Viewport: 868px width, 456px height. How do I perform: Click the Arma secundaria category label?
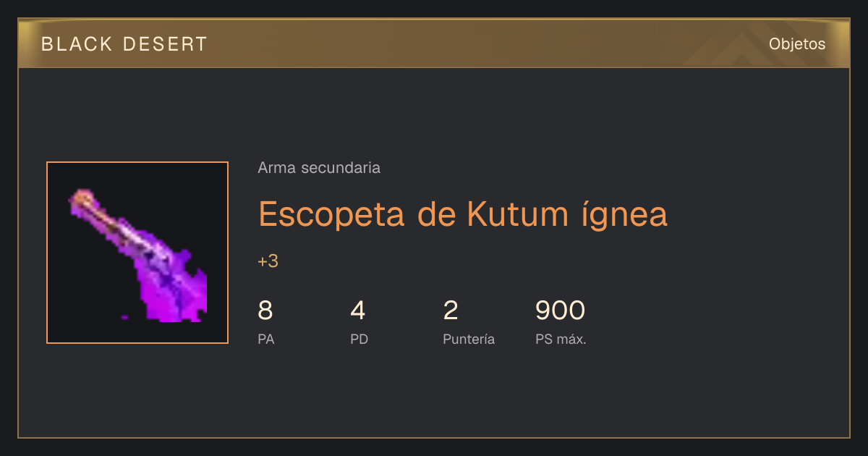click(319, 168)
